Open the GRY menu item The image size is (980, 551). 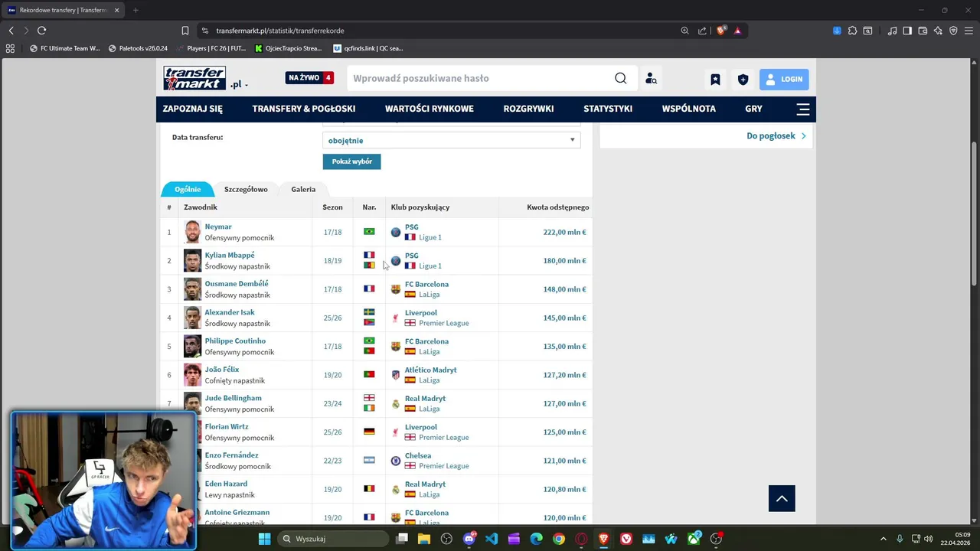click(753, 109)
